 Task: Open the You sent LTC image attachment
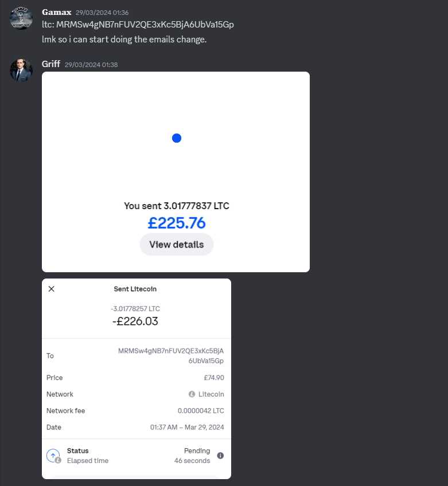pos(176,172)
